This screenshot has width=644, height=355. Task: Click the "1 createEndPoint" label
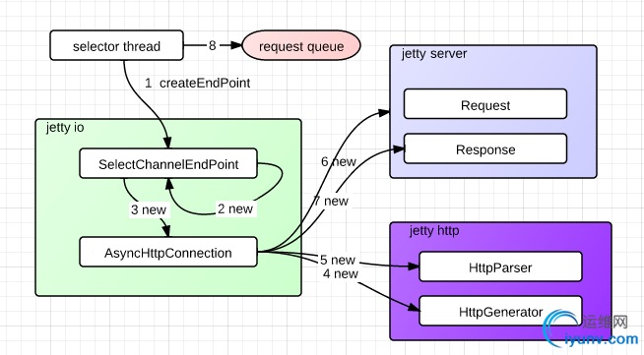198,83
